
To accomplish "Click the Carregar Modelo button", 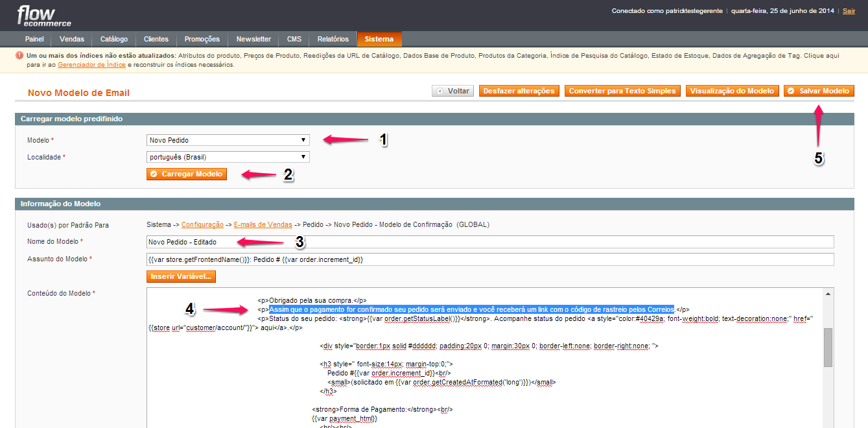I will click(x=187, y=174).
